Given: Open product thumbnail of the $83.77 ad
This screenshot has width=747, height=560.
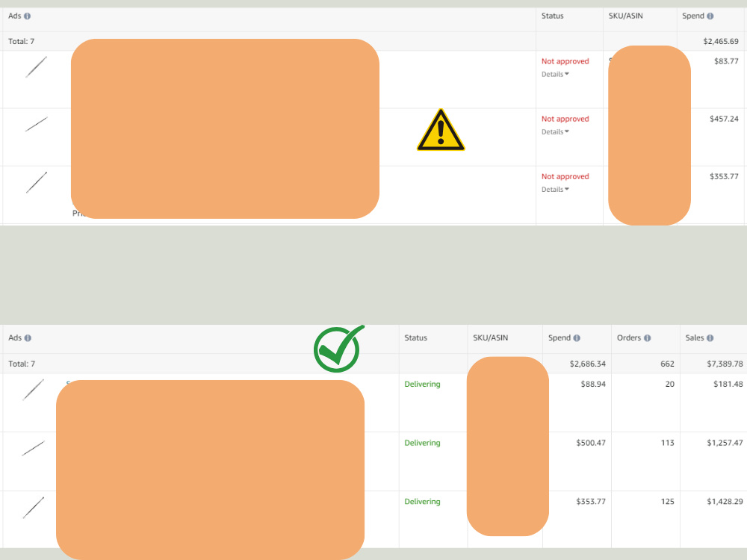Looking at the screenshot, I should click(36, 67).
